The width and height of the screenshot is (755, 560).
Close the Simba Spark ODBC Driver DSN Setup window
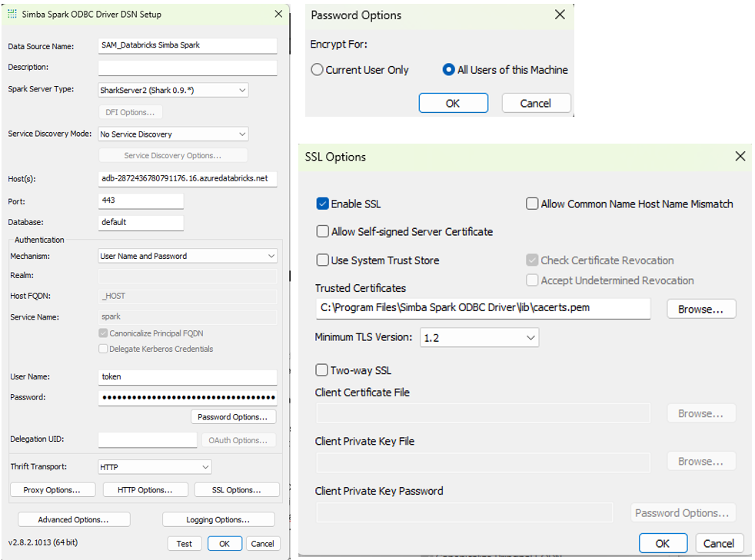(278, 14)
